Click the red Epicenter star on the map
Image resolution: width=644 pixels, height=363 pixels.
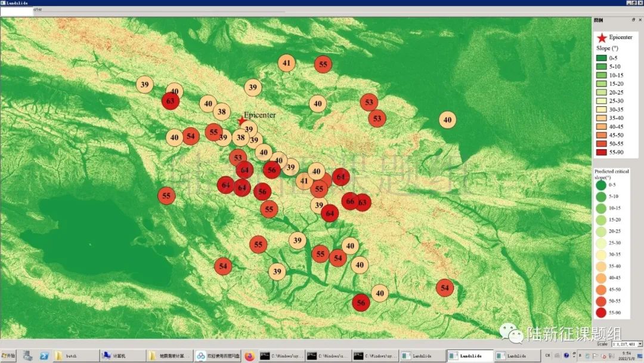click(241, 122)
